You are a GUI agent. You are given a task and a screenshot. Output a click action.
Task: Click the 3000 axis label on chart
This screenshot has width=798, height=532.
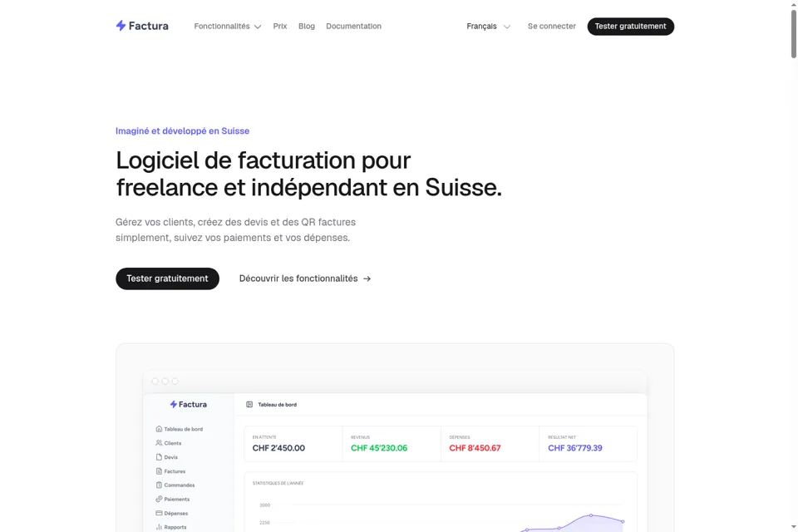point(264,505)
